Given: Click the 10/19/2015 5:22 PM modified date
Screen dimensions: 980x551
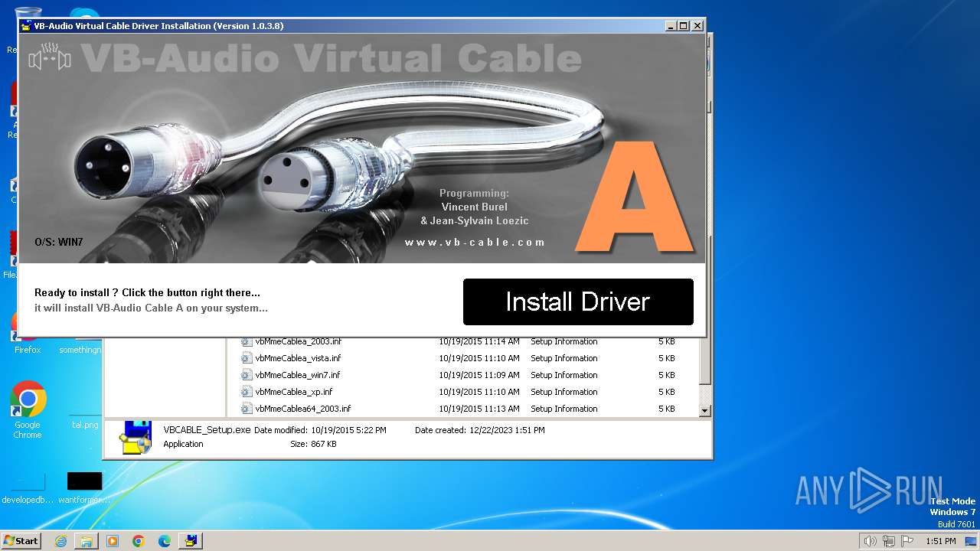Looking at the screenshot, I should click(348, 430).
